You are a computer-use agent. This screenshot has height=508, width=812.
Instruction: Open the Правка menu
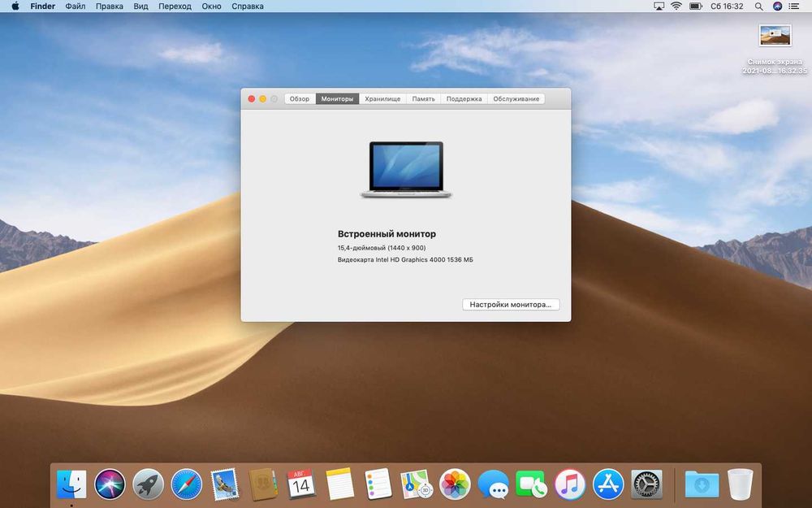[110, 7]
